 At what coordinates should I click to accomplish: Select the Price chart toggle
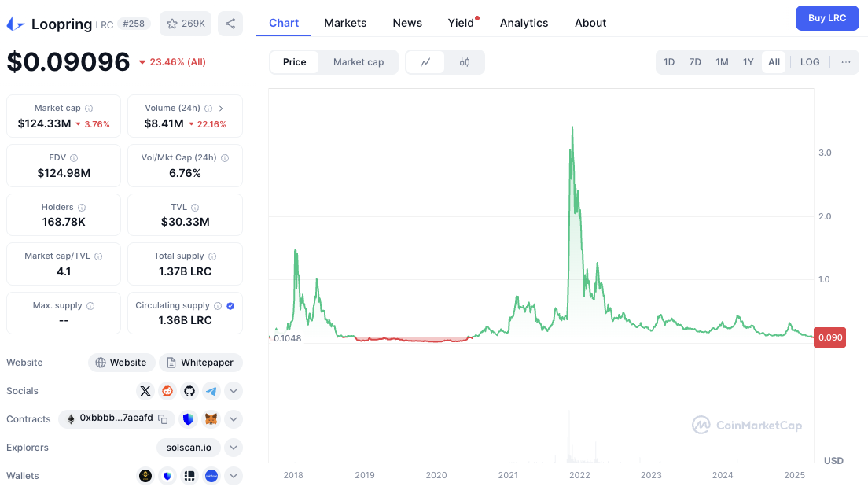tap(295, 62)
